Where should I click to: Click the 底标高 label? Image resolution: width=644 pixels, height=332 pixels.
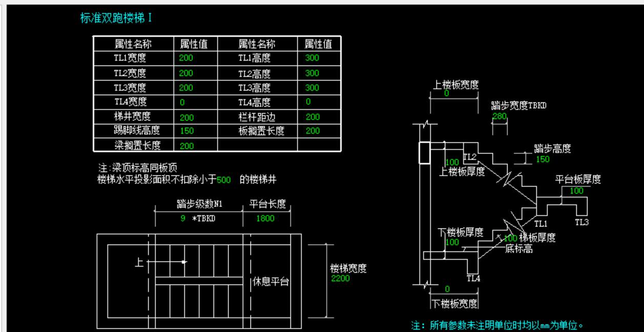pyautogui.click(x=519, y=249)
